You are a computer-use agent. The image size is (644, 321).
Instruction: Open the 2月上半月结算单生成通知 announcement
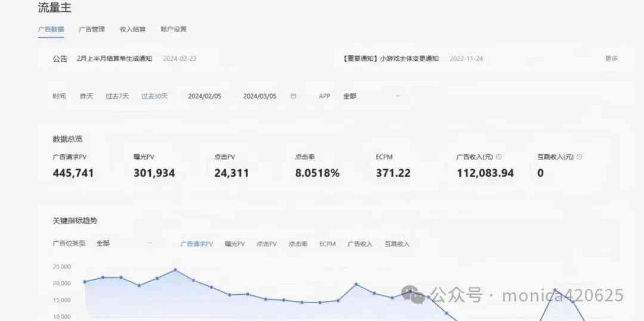[x=114, y=58]
